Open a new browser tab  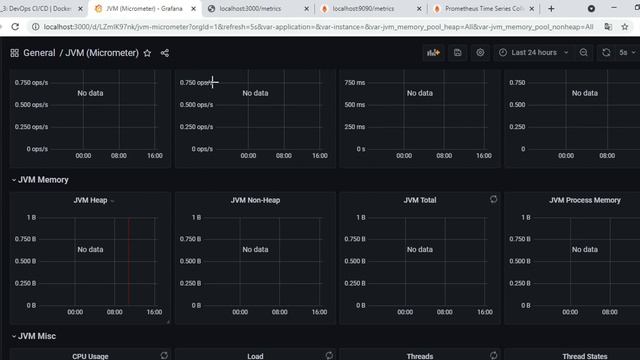pyautogui.click(x=551, y=9)
